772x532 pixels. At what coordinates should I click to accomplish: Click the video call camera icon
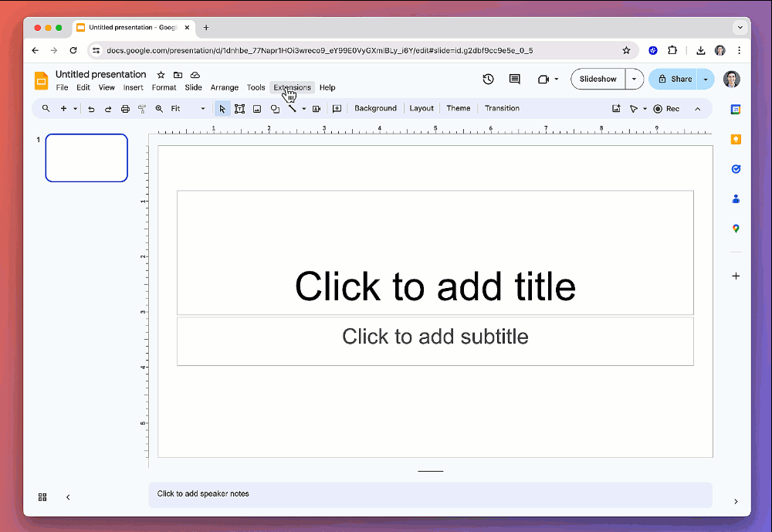543,79
